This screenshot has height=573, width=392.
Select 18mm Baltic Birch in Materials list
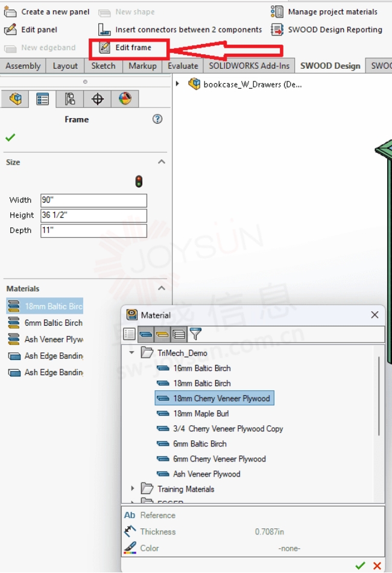pyautogui.click(x=45, y=306)
